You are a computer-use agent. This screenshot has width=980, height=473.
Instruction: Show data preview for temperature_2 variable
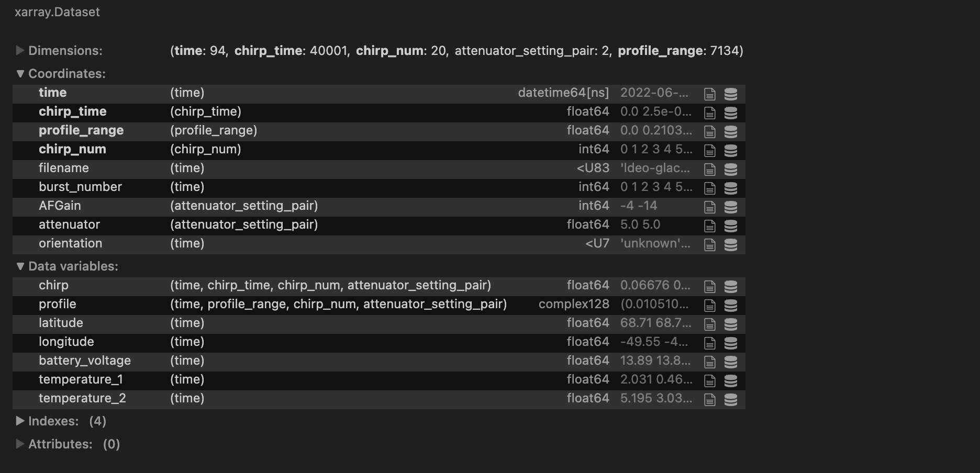[730, 399]
